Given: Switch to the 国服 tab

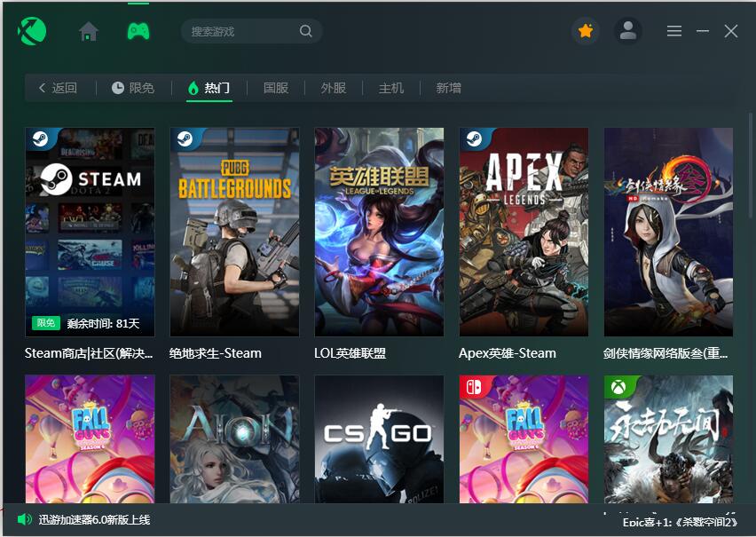Looking at the screenshot, I should tap(277, 87).
